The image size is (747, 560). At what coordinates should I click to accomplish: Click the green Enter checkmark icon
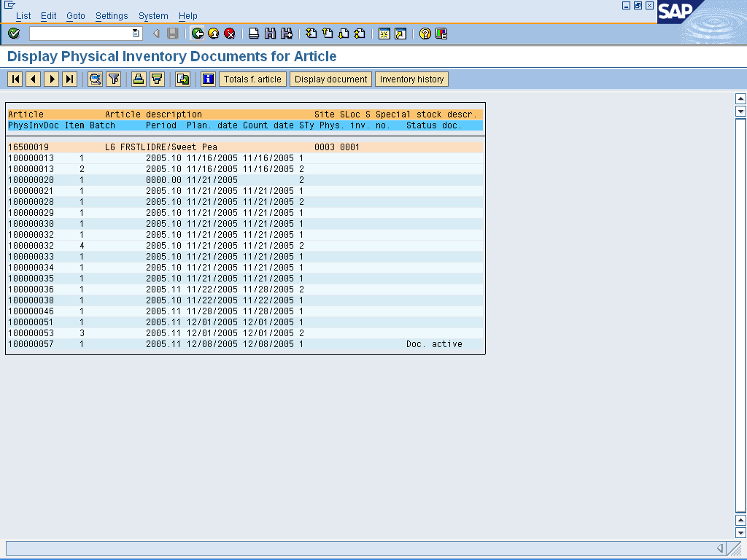click(14, 34)
